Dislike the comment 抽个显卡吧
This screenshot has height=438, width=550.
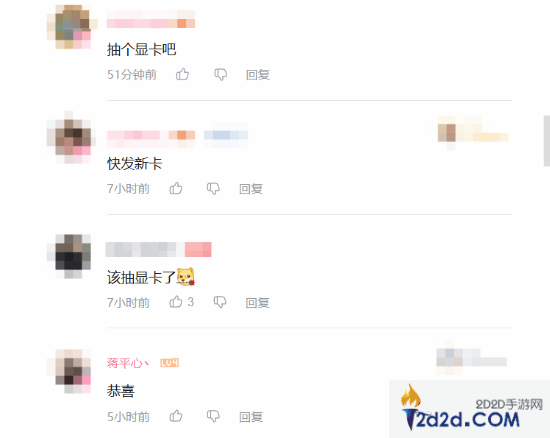[x=221, y=74]
